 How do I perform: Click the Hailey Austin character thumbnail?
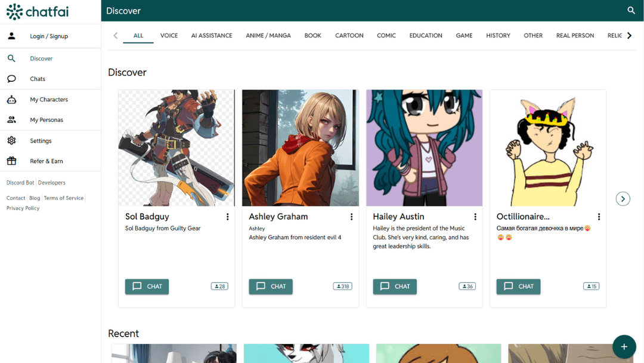pos(424,147)
